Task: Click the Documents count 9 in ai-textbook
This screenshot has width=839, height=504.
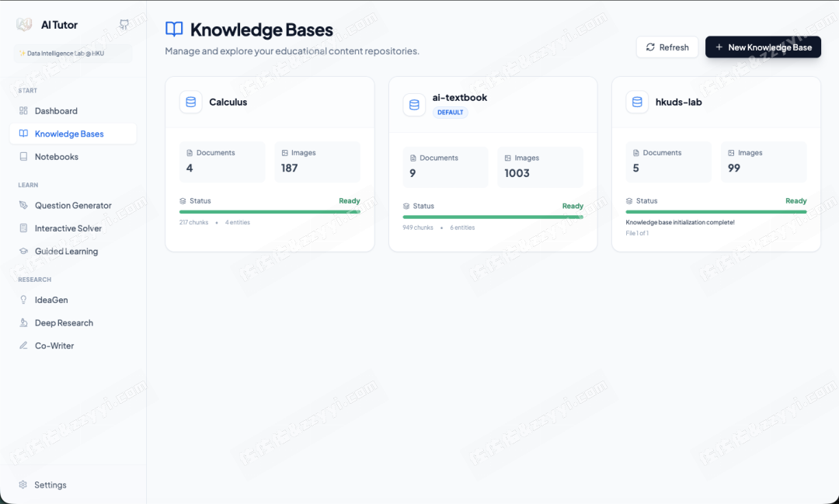Action: 413,173
